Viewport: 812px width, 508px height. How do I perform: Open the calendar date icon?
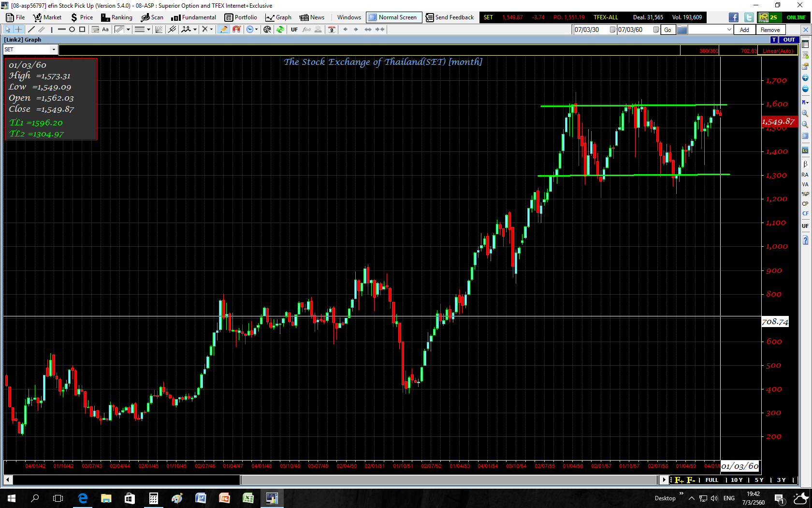click(332, 30)
